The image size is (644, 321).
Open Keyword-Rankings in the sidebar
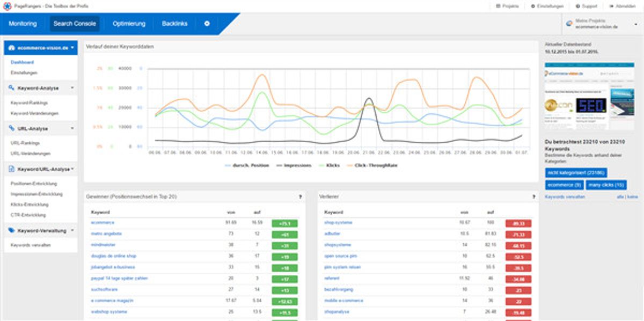tap(29, 103)
